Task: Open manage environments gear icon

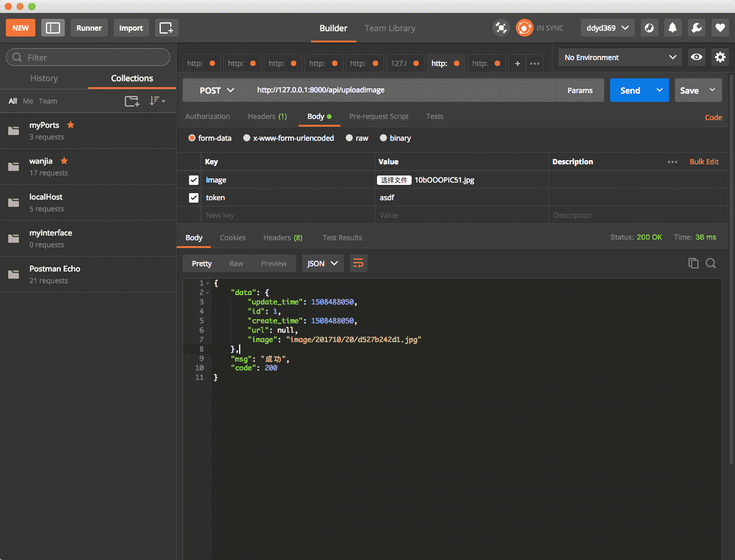Action: pos(720,57)
